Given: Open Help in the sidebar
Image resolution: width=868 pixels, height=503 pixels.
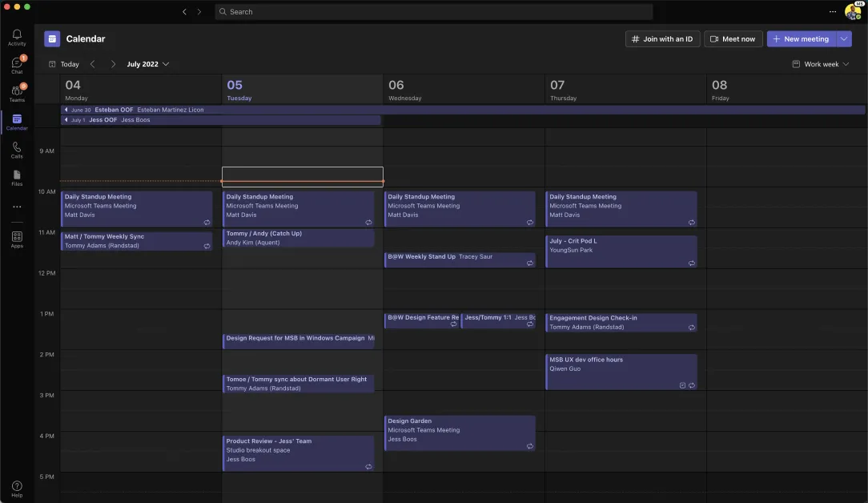Looking at the screenshot, I should (17, 489).
